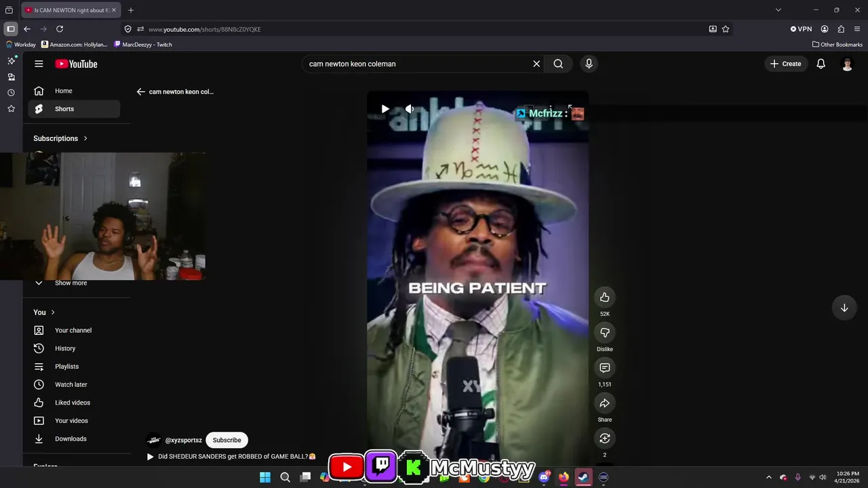Clear the search box with the X
Image resolution: width=868 pixels, height=488 pixels.
pos(536,64)
